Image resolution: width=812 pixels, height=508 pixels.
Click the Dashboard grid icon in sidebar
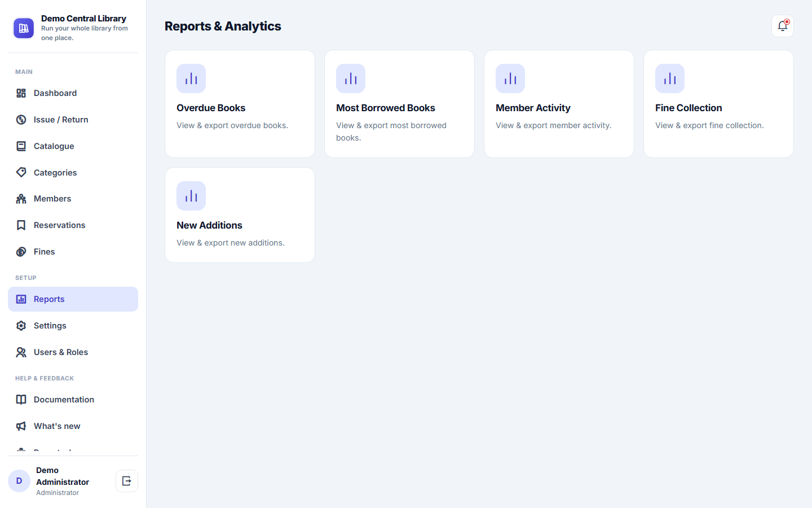(x=21, y=93)
